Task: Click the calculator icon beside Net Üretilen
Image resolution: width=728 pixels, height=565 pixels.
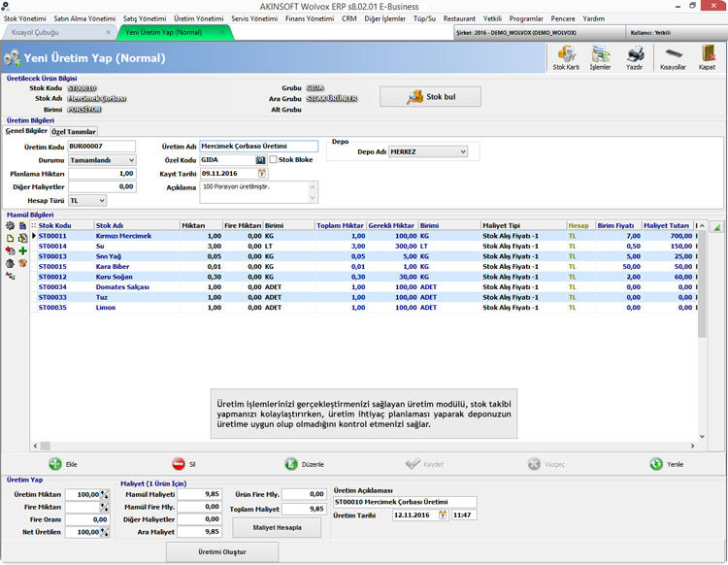Action: (105, 532)
